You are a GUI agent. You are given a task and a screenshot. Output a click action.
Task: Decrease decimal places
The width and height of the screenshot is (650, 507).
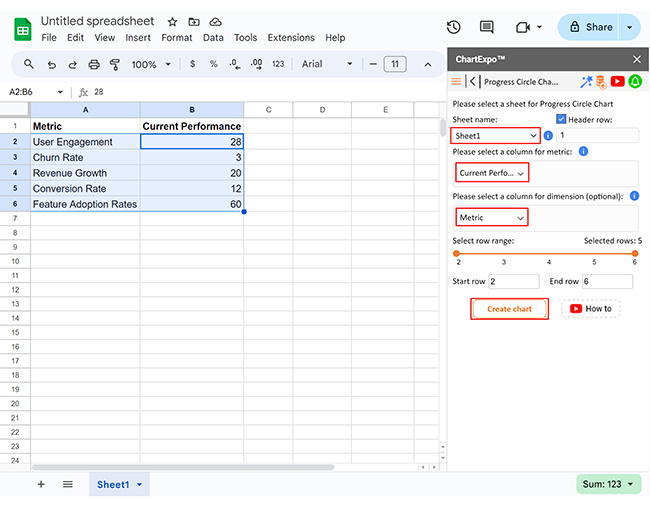(235, 64)
